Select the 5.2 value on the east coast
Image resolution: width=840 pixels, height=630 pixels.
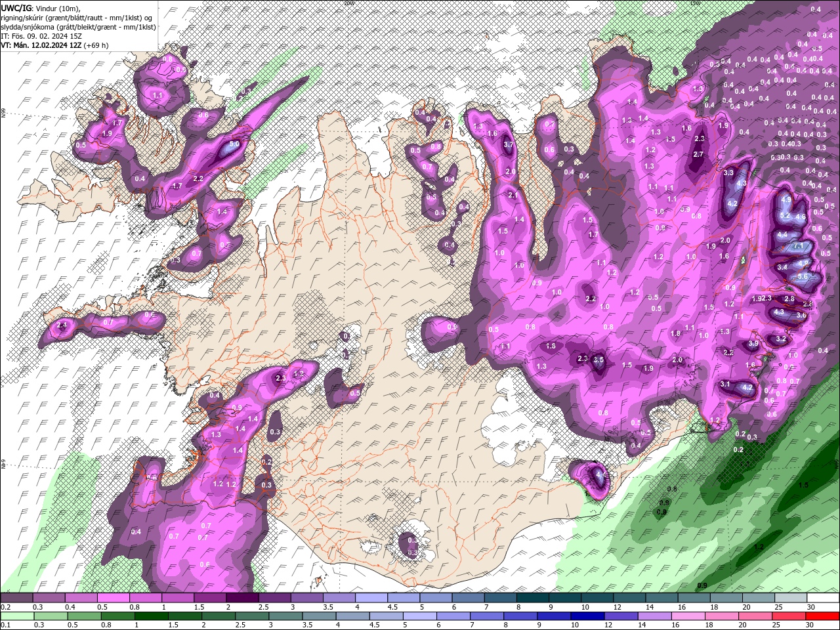(784, 215)
